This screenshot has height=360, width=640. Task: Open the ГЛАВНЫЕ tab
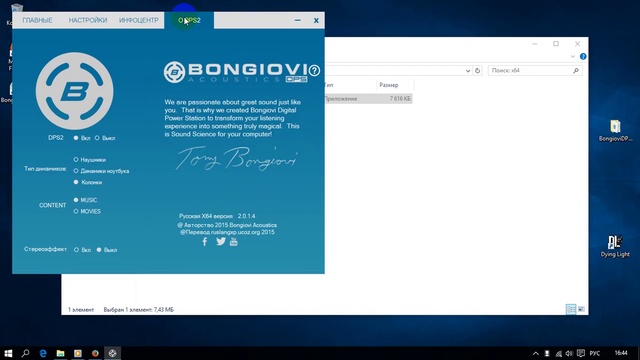click(37, 20)
